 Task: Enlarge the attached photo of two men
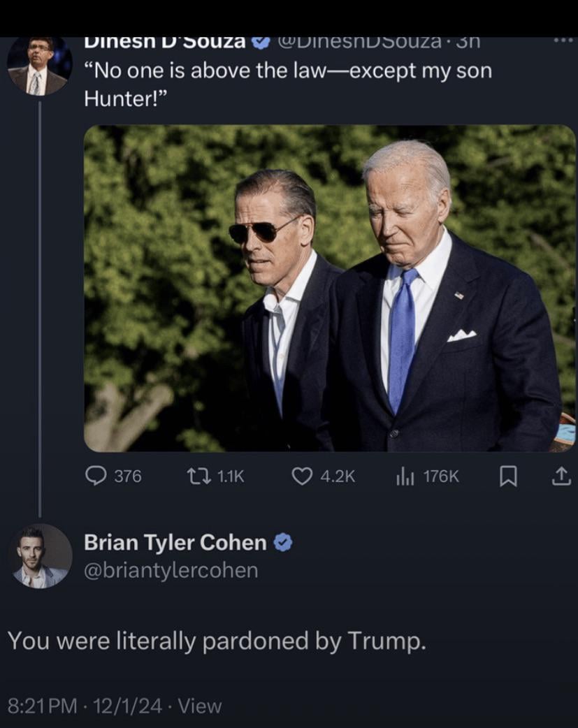coord(329,288)
